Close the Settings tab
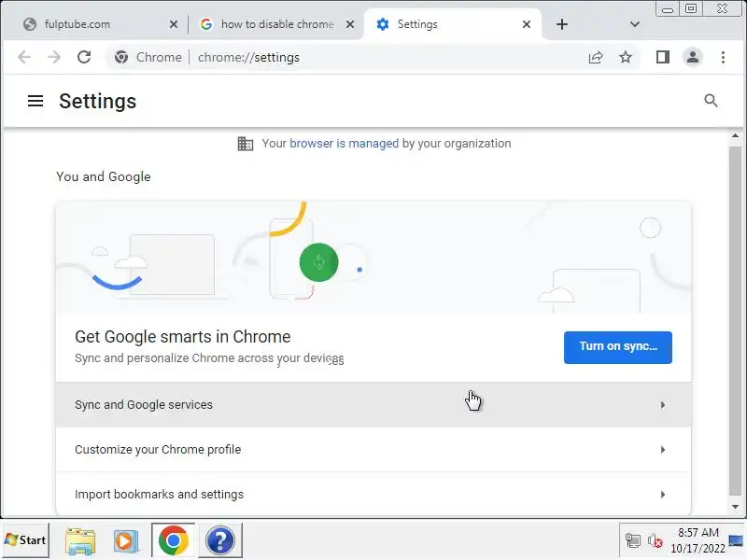Viewport: 747px width, 560px height. (527, 24)
